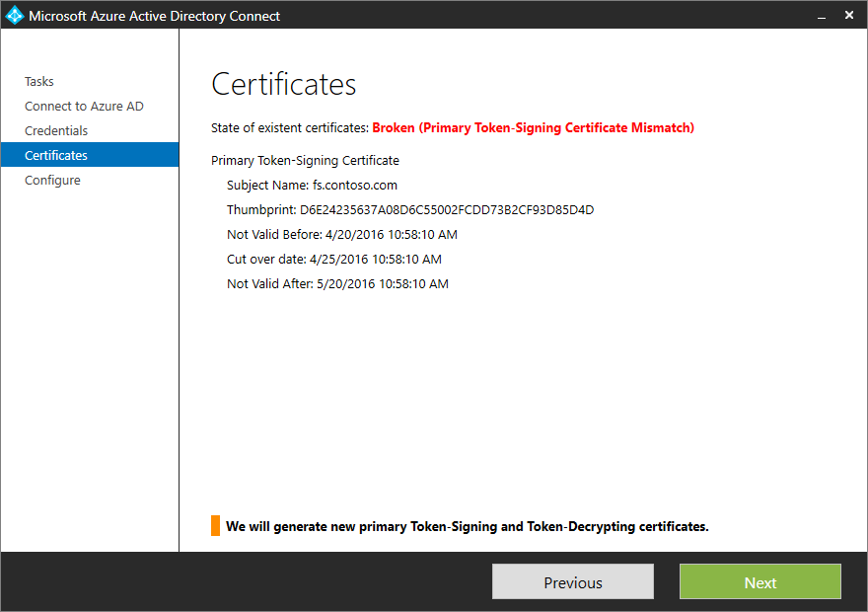Select the Certificates step in sidebar
Viewport: 868px width, 612px height.
click(x=90, y=155)
